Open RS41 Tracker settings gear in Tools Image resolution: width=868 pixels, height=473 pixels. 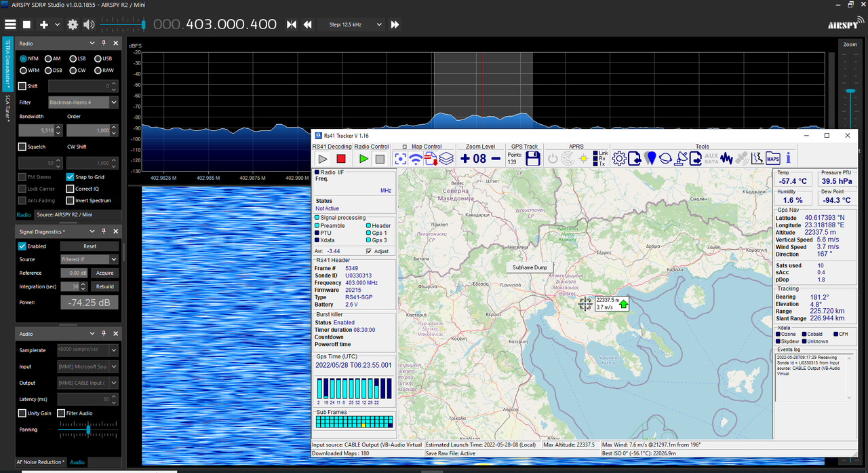(619, 159)
